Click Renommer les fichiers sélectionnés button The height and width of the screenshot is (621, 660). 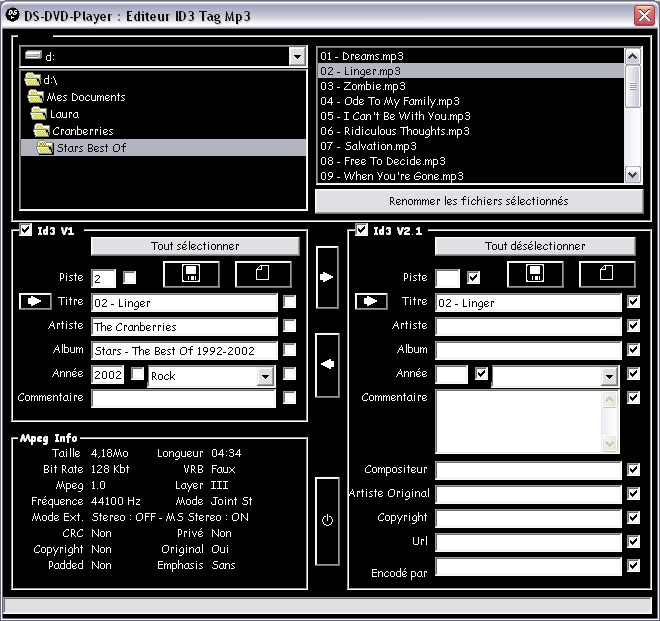pyautogui.click(x=478, y=201)
